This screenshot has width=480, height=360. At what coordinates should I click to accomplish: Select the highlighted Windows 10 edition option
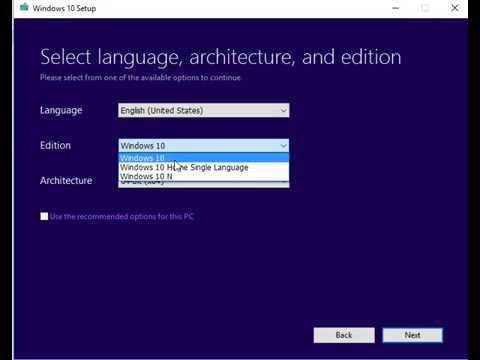(204, 158)
